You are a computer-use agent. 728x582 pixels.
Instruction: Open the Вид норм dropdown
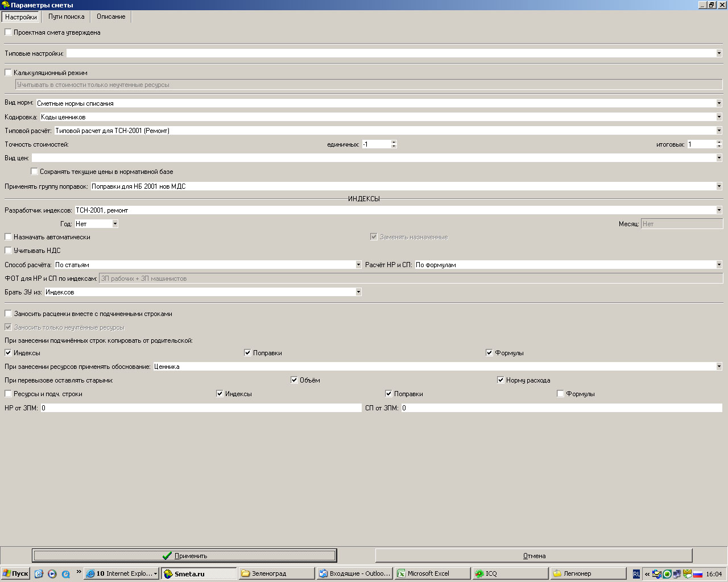click(719, 103)
